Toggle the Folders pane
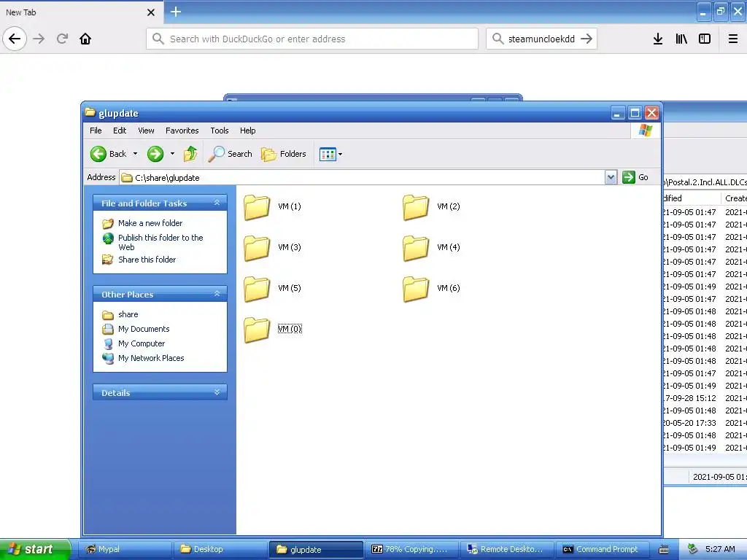 pyautogui.click(x=284, y=154)
